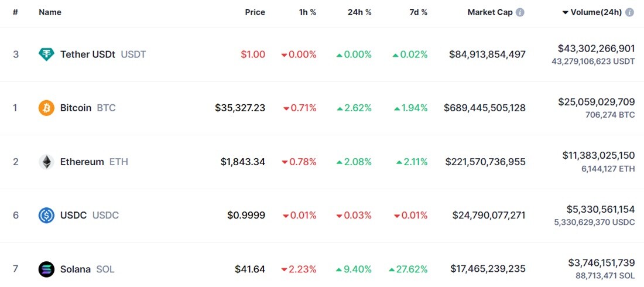Click the Market Cap column header
This screenshot has height=287, width=644.
[490, 12]
